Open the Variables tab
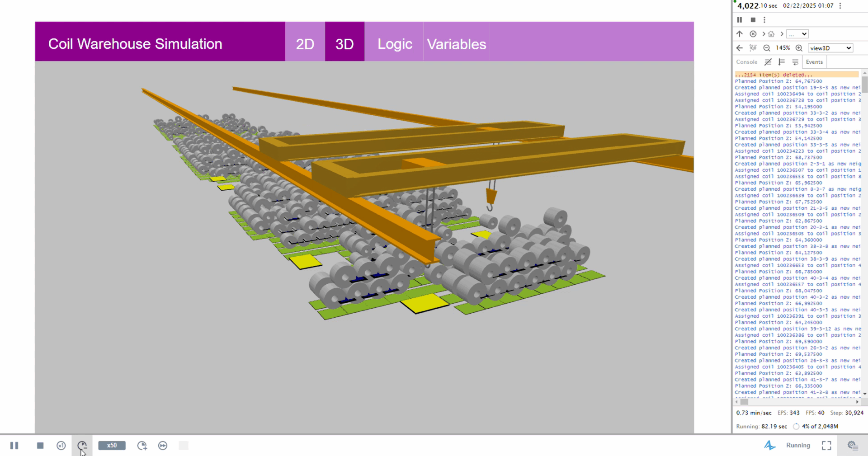This screenshot has width=868, height=456. click(456, 44)
